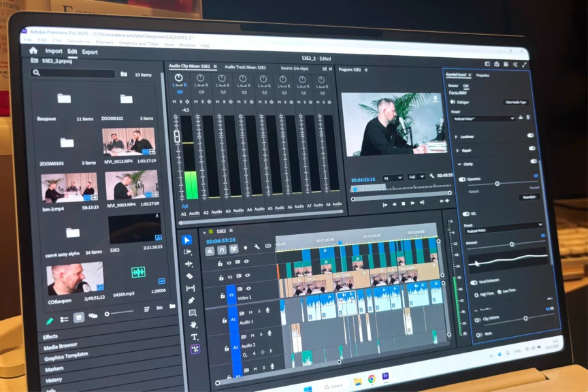Disable the Dynamics toggle
This screenshot has height=392, width=588.
point(463,180)
